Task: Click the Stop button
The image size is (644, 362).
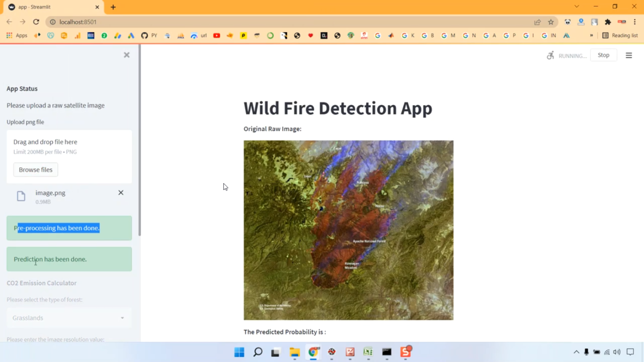Action: 603,55
